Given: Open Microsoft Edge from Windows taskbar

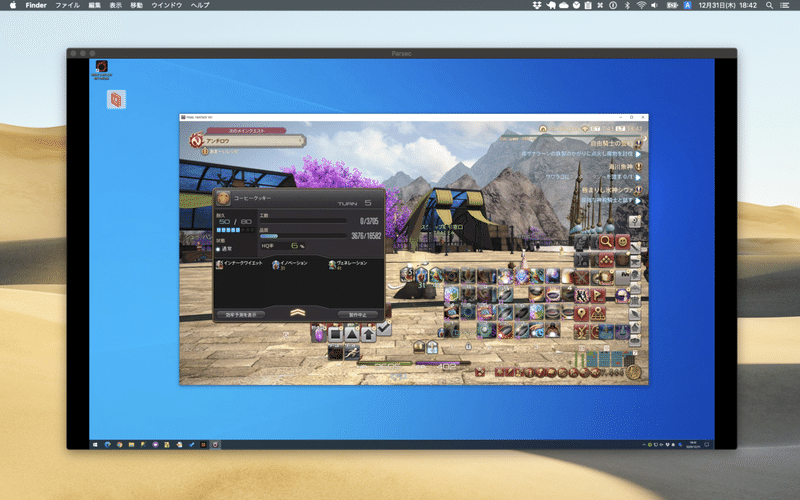Looking at the screenshot, I should click(108, 444).
